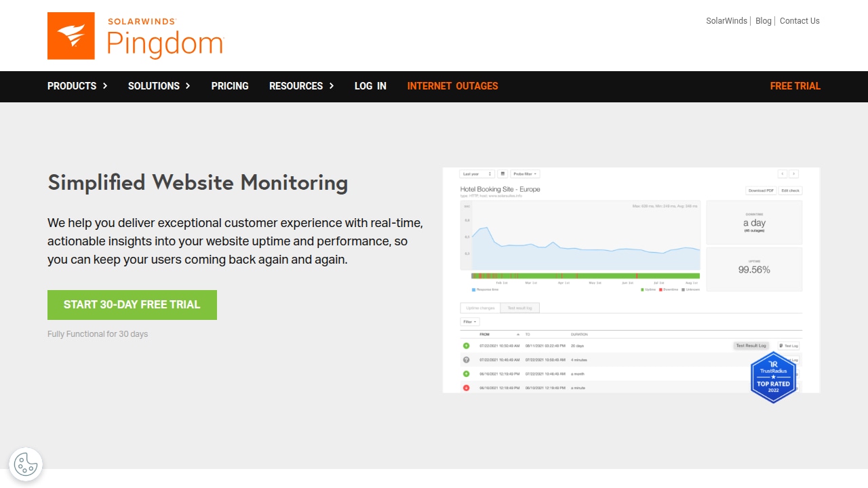Click the "Fully Functional for 30 days" text
868x488 pixels.
98,334
